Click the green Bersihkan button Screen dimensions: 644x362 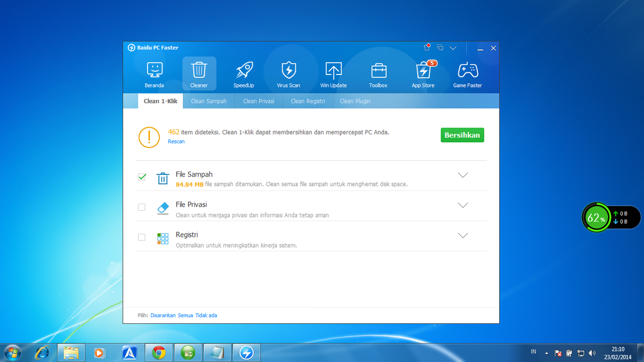(462, 135)
